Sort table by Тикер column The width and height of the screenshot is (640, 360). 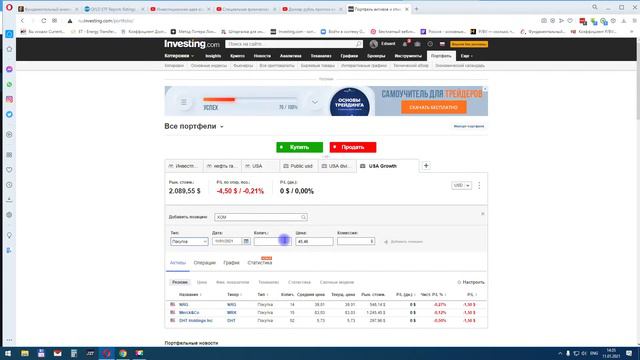pyautogui.click(x=234, y=294)
